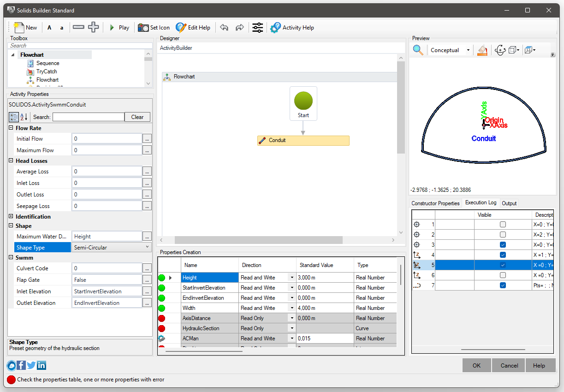Image resolution: width=564 pixels, height=392 pixels.
Task: Click the magnifier zoom icon in Preview
Action: pyautogui.click(x=418, y=50)
